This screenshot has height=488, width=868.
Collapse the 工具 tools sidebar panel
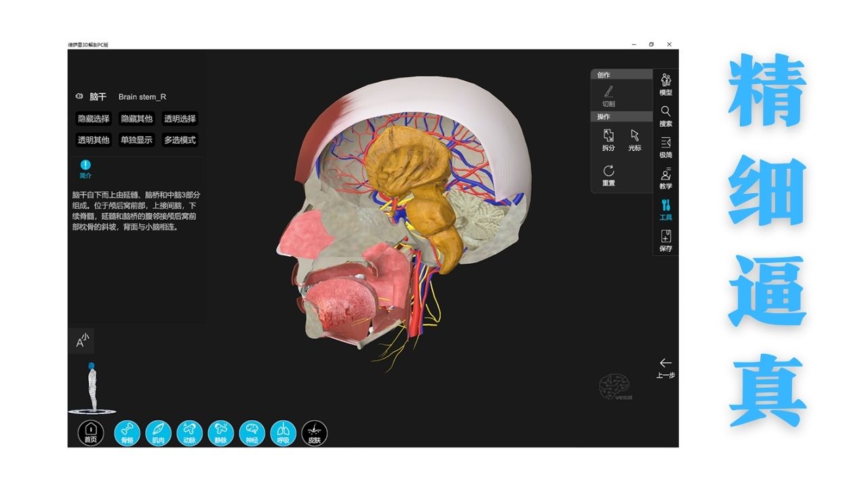[665, 209]
